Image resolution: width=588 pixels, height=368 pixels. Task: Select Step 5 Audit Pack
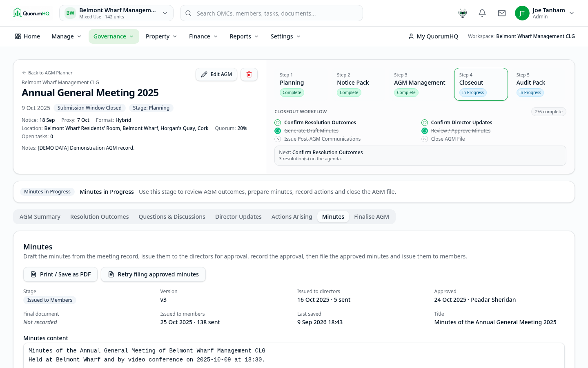[538, 84]
